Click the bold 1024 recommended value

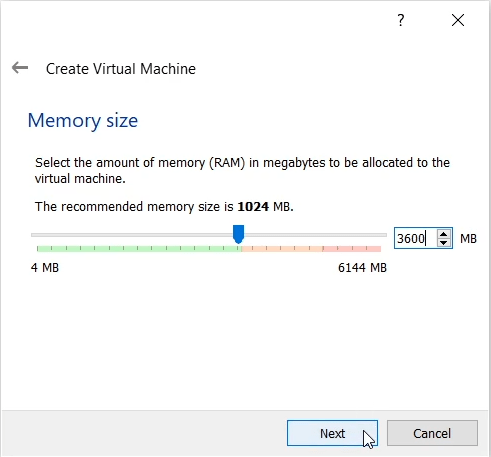(x=253, y=207)
